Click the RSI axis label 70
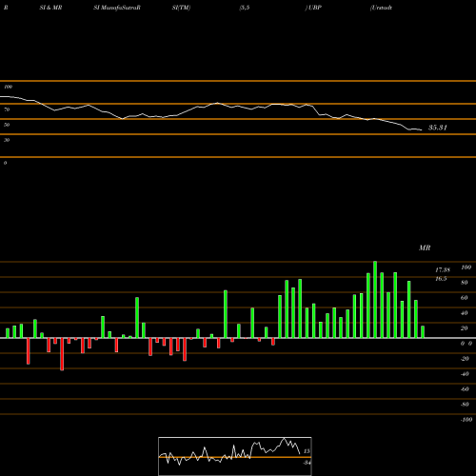 click(x=7, y=109)
